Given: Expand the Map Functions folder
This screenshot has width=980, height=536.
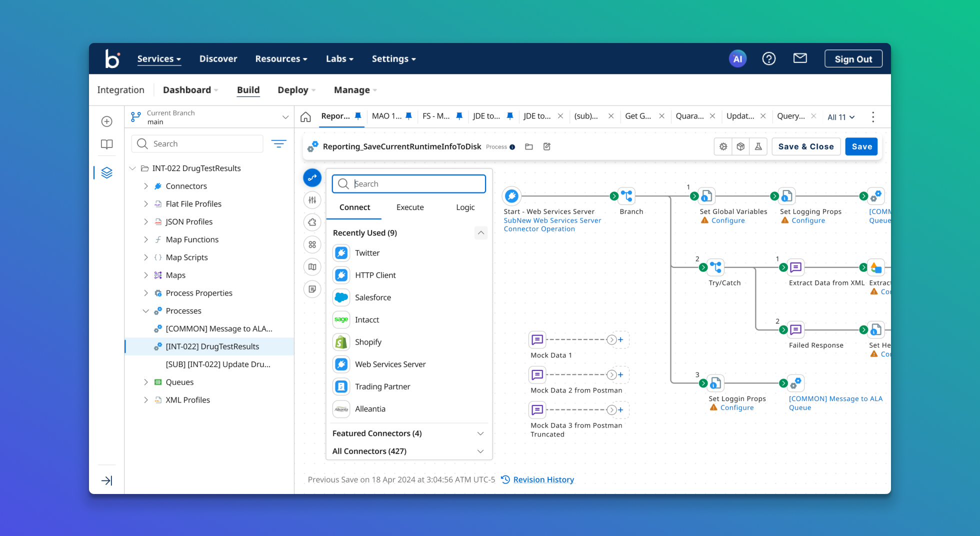Looking at the screenshot, I should coord(146,239).
